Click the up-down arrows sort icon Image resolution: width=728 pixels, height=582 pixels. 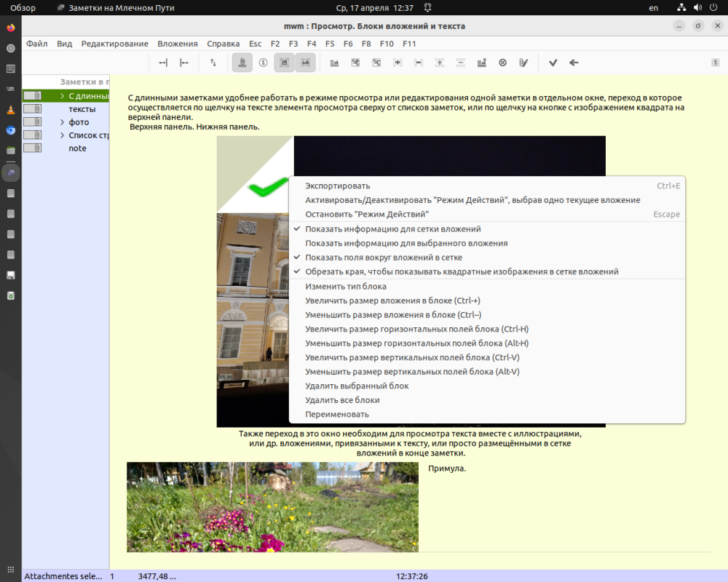[x=213, y=63]
